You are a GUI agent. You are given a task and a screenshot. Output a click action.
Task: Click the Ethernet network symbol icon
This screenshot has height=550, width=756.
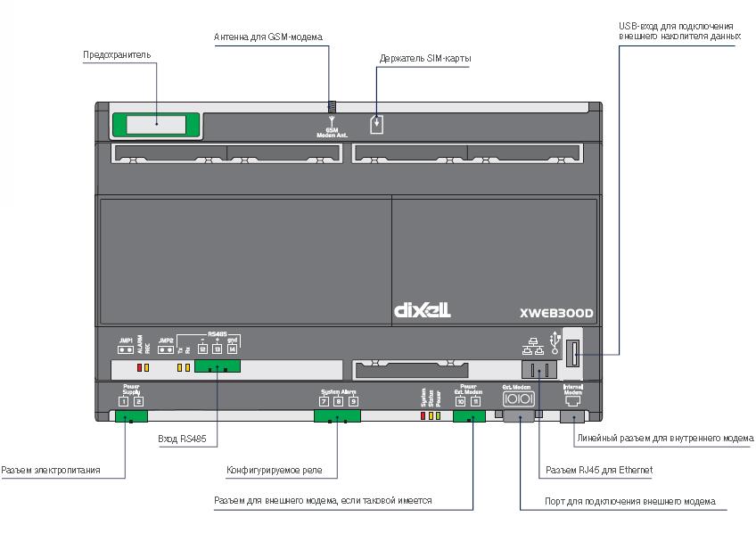[x=533, y=347]
